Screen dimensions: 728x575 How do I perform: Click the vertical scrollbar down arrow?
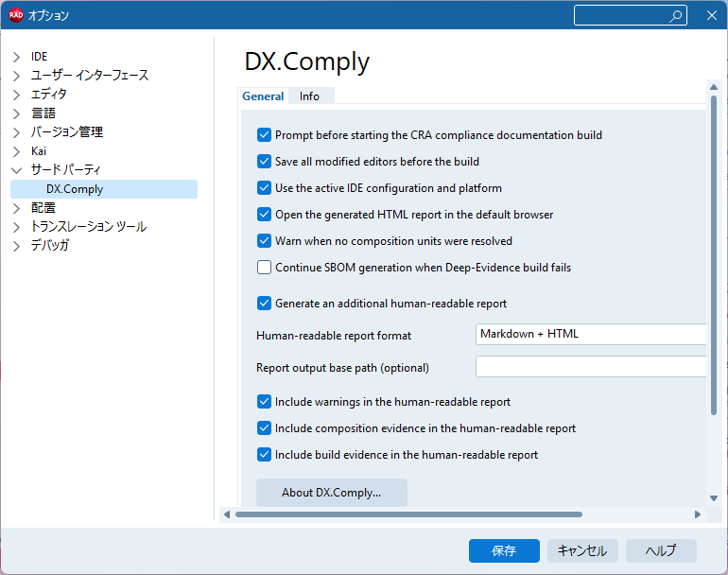714,498
